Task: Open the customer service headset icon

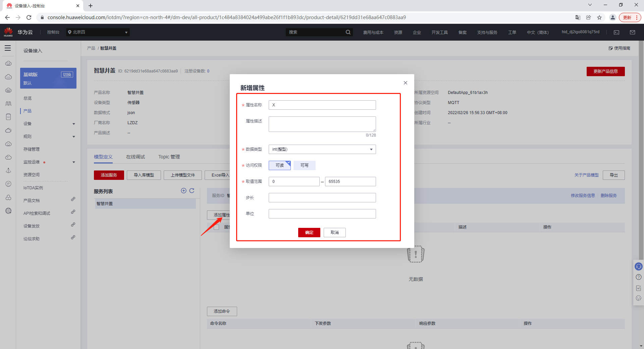Action: click(x=639, y=267)
